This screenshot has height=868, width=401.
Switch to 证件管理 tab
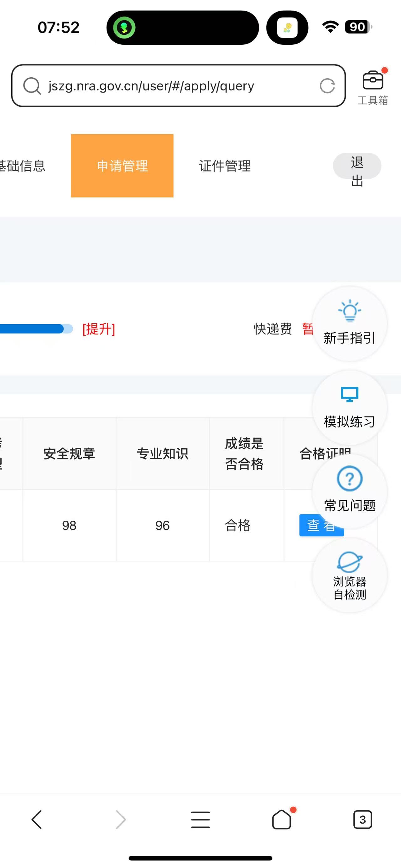tap(225, 166)
